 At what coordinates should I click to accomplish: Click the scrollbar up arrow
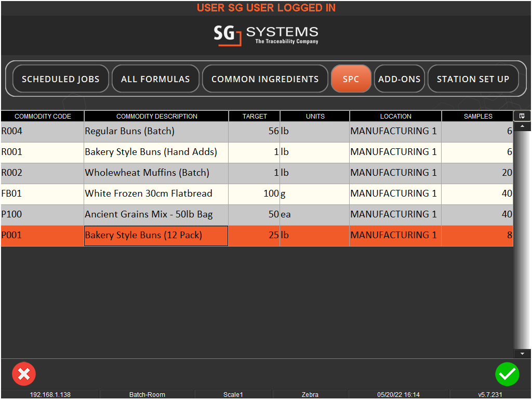pos(522,126)
